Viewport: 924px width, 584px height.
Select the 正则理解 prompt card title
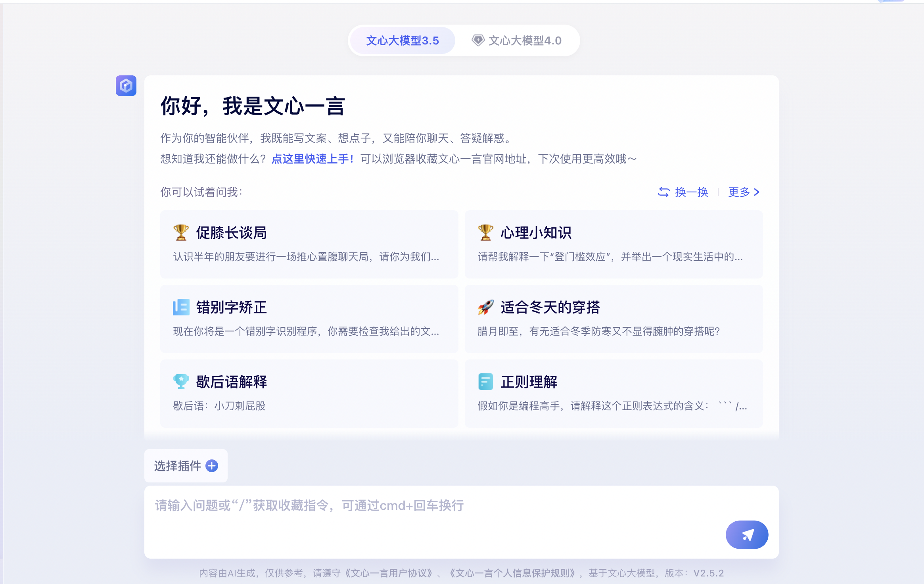529,382
